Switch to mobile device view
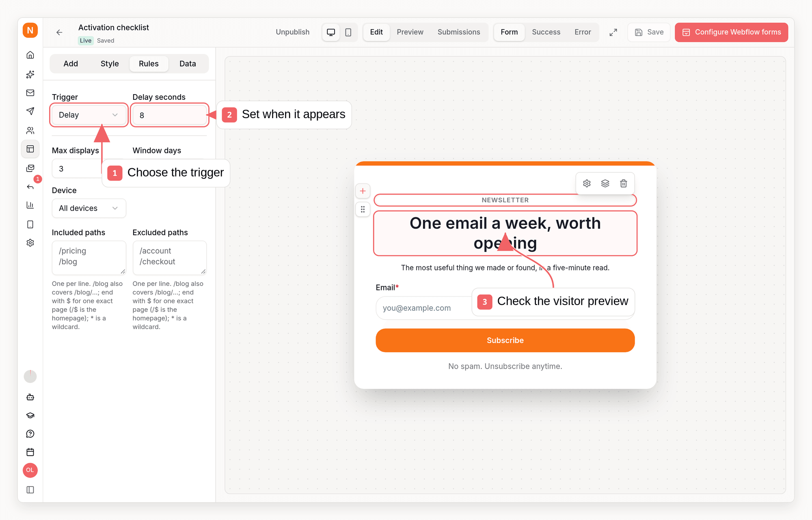This screenshot has height=520, width=812. tap(348, 32)
